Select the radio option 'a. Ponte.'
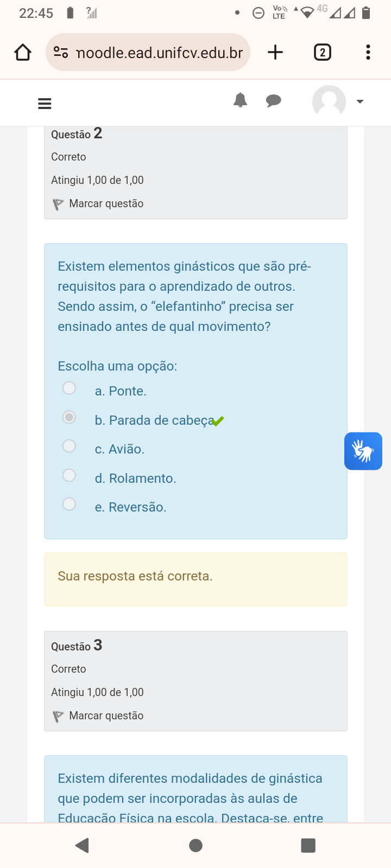 (69, 388)
